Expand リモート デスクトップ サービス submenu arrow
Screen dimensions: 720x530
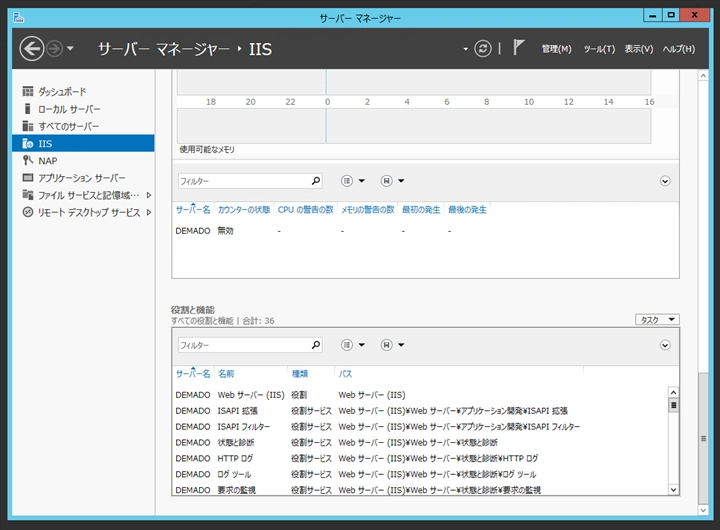[149, 212]
